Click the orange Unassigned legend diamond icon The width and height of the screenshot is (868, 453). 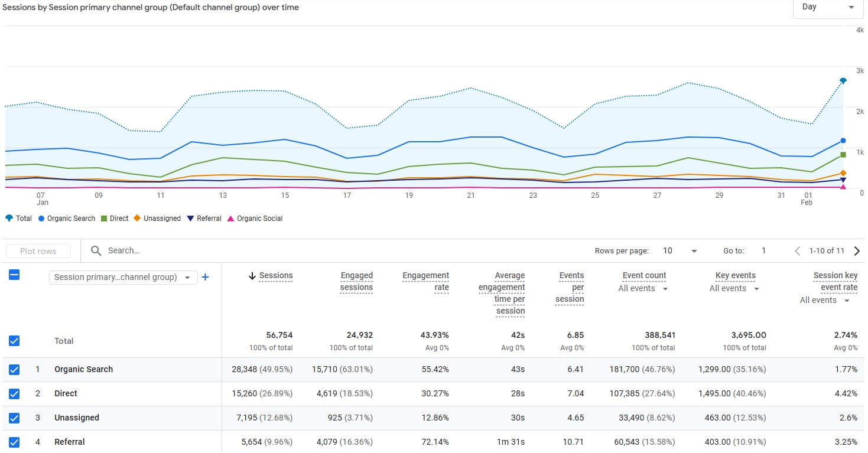pos(137,218)
